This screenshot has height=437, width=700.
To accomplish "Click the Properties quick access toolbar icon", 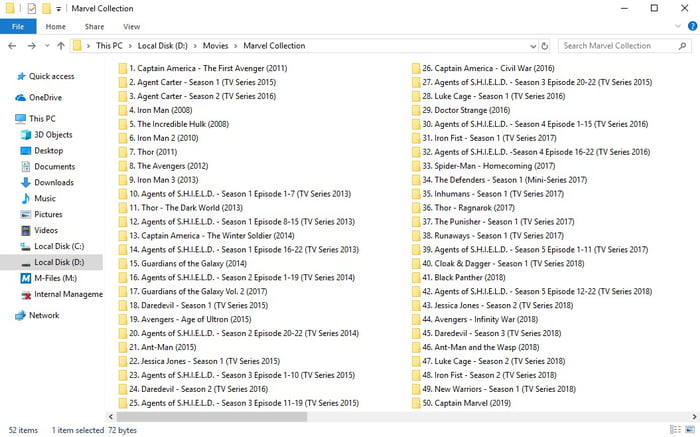I will (31, 8).
